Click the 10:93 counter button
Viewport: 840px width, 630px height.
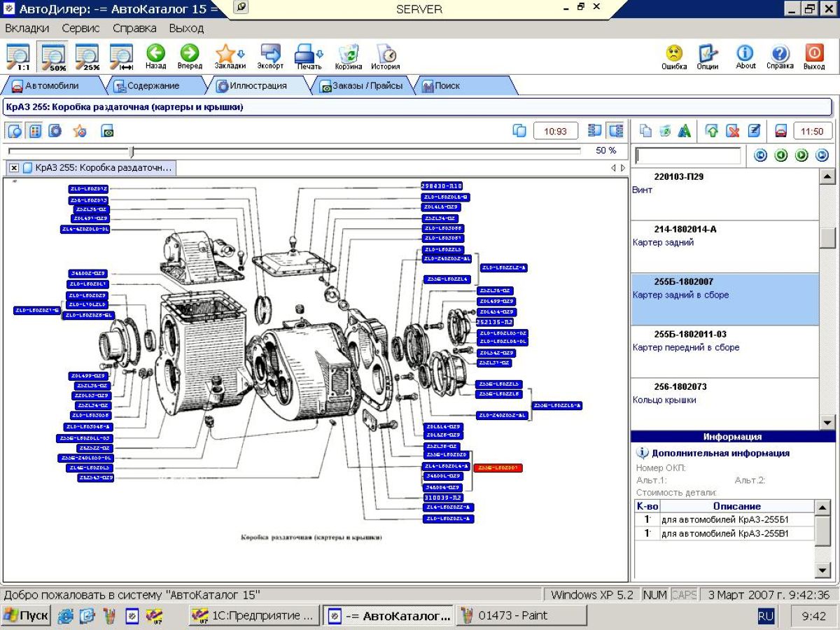[x=556, y=131]
